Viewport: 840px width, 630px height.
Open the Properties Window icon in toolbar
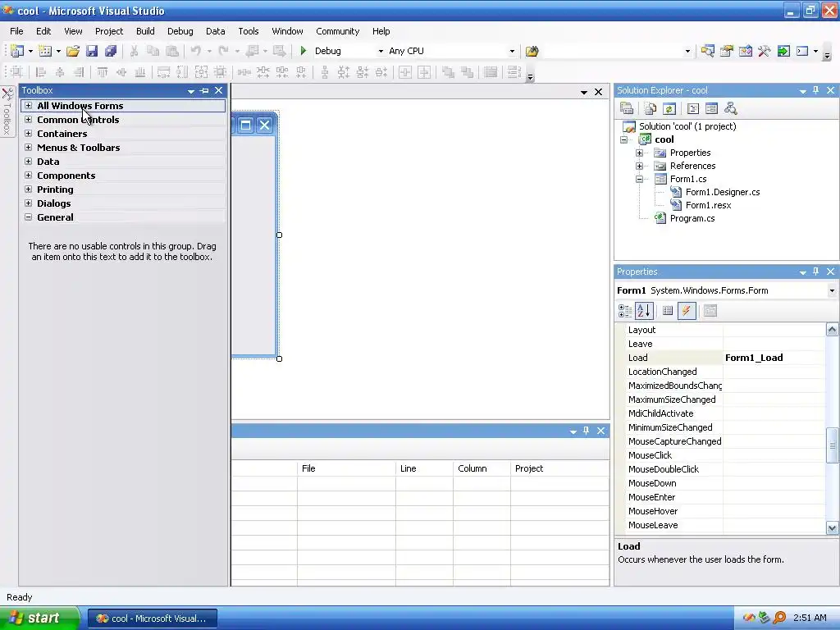click(x=727, y=51)
